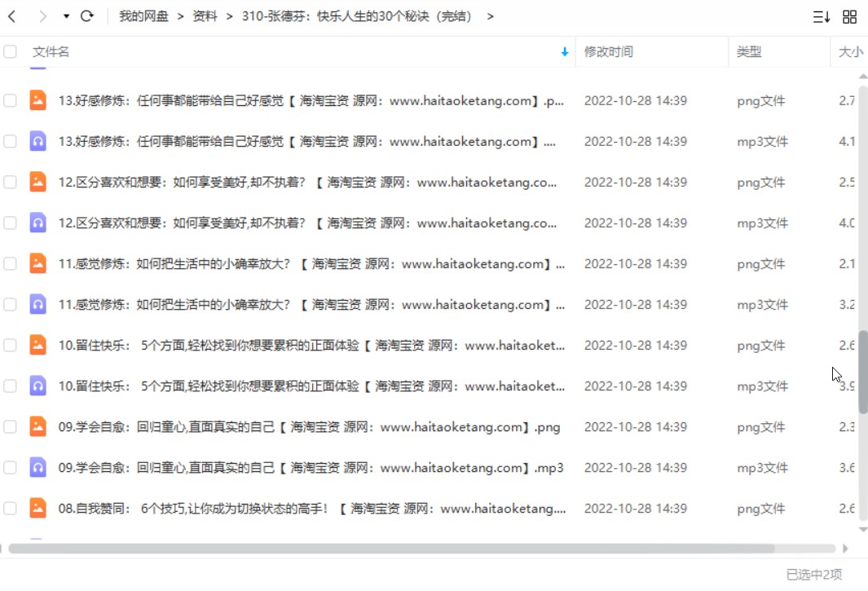
Task: Sort by 文件名 column header
Action: tap(51, 51)
